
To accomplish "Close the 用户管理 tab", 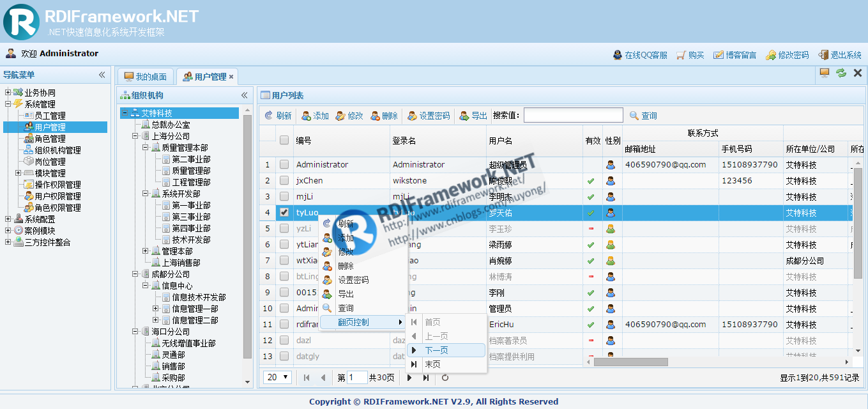I will (231, 77).
